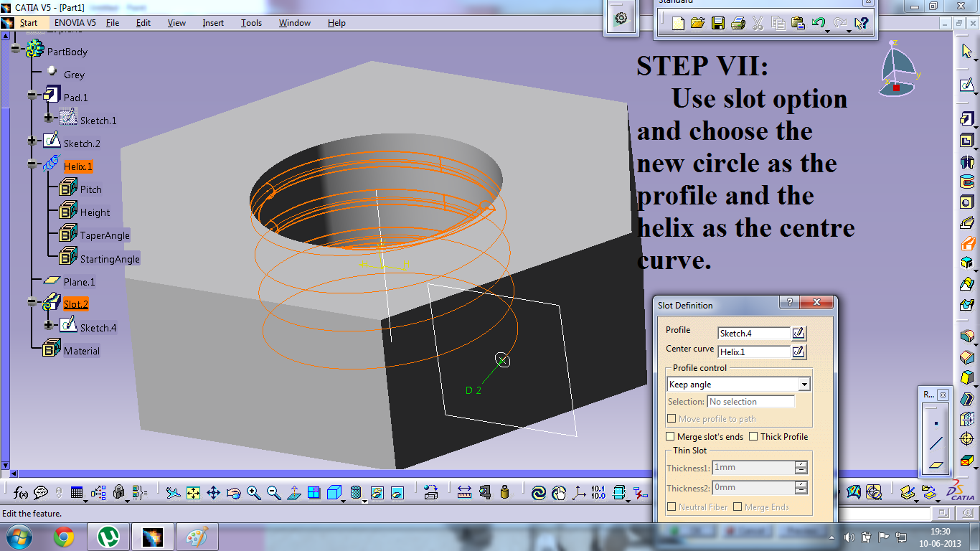Open the Edit menu
This screenshot has width=980, height=551.
click(x=143, y=23)
